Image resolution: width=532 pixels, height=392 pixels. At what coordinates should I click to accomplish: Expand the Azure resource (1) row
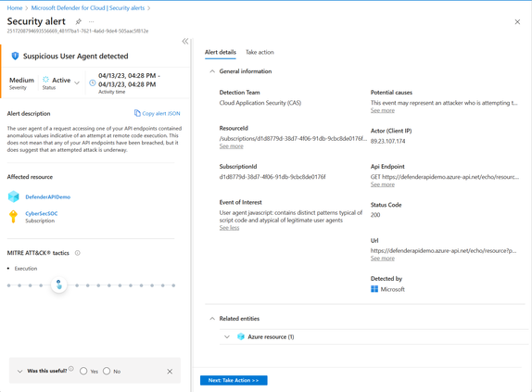pyautogui.click(x=227, y=336)
